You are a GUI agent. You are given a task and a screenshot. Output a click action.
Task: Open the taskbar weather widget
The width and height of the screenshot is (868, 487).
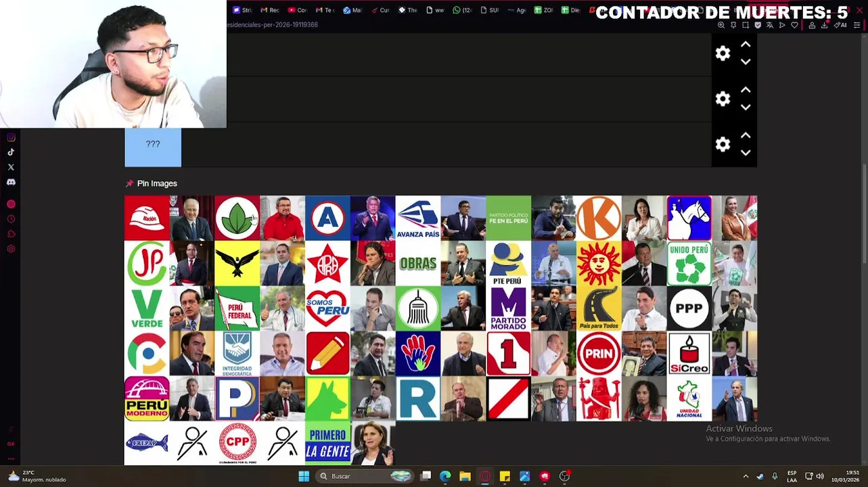[x=36, y=476]
